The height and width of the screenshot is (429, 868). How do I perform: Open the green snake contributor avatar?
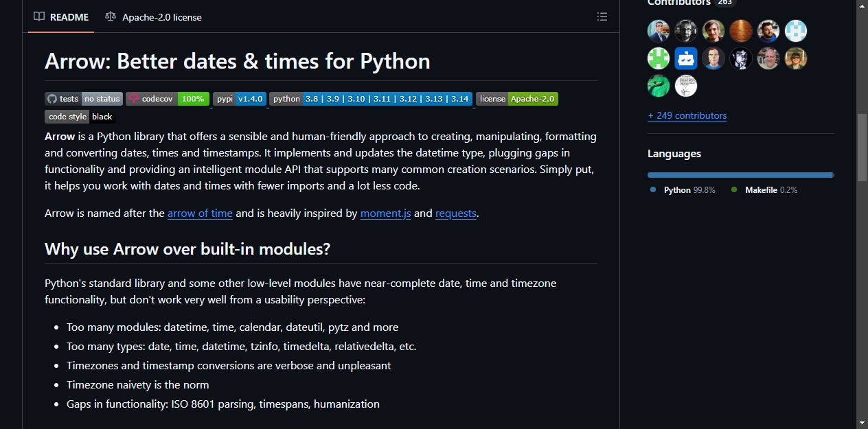tap(659, 86)
